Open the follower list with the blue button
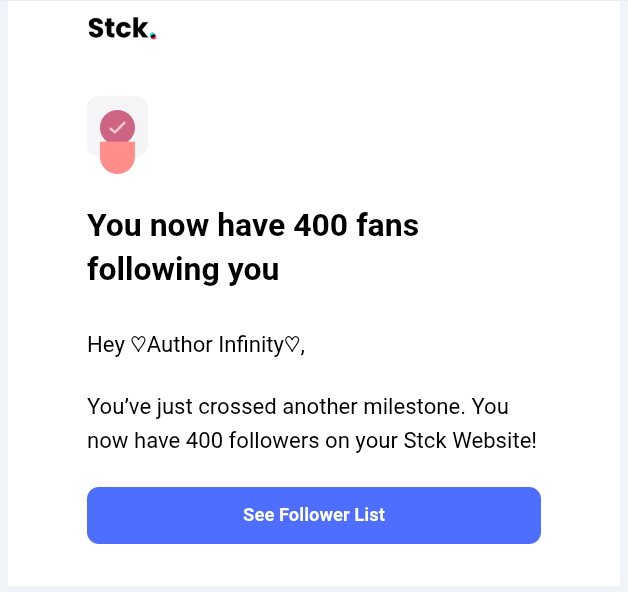Screen dimensions: 628x592 point(314,515)
